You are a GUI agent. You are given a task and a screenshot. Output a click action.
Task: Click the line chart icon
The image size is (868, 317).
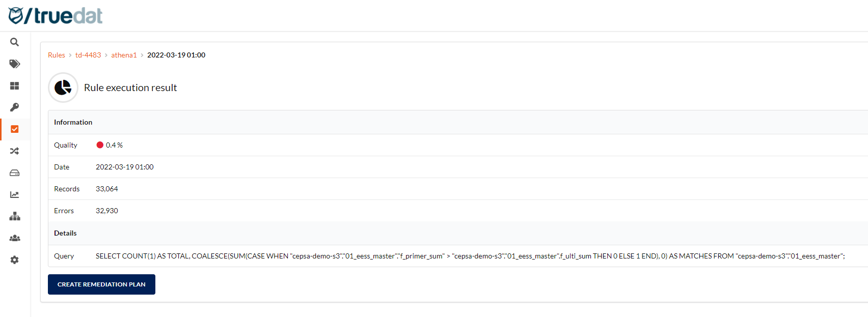click(15, 195)
